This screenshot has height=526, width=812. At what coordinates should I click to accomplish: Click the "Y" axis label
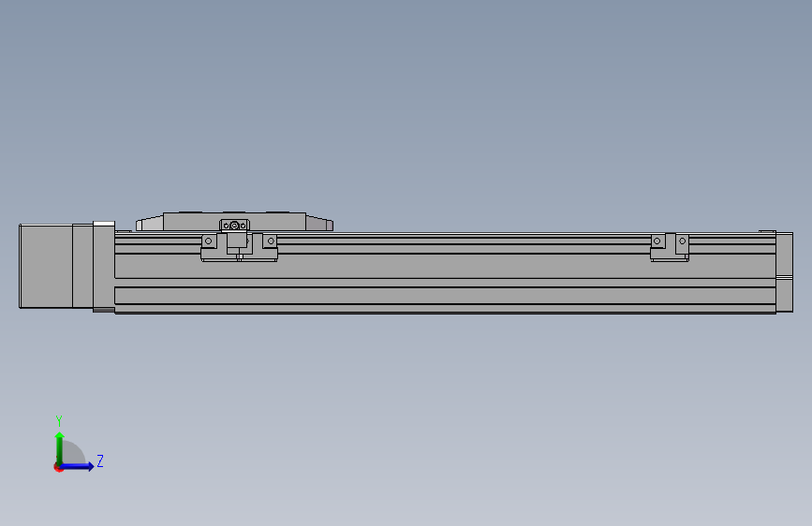pyautogui.click(x=59, y=420)
